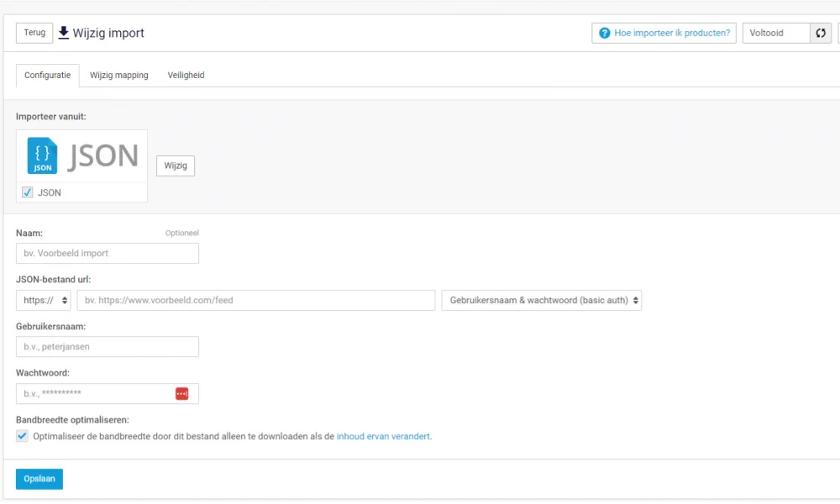The width and height of the screenshot is (840, 504).
Task: Click the large JSON logo text
Action: click(x=102, y=156)
